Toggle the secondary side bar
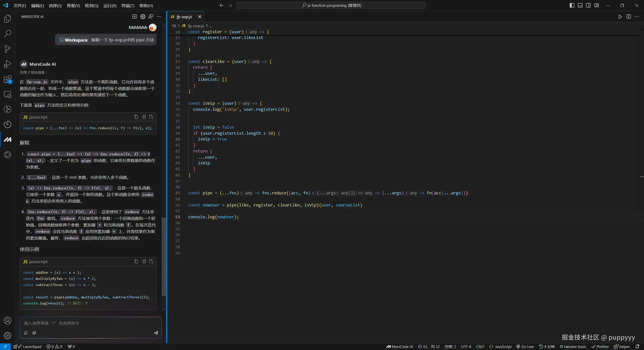This screenshot has height=350, width=644. click(x=588, y=5)
